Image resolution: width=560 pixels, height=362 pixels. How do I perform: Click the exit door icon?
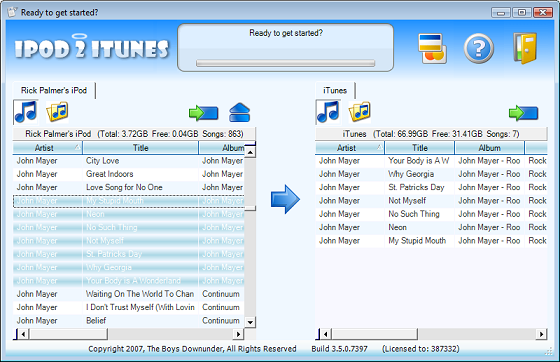tap(525, 48)
